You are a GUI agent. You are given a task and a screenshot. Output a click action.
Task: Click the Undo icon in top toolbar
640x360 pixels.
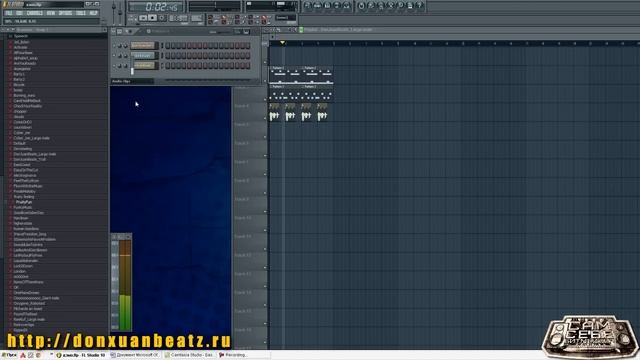point(361,5)
